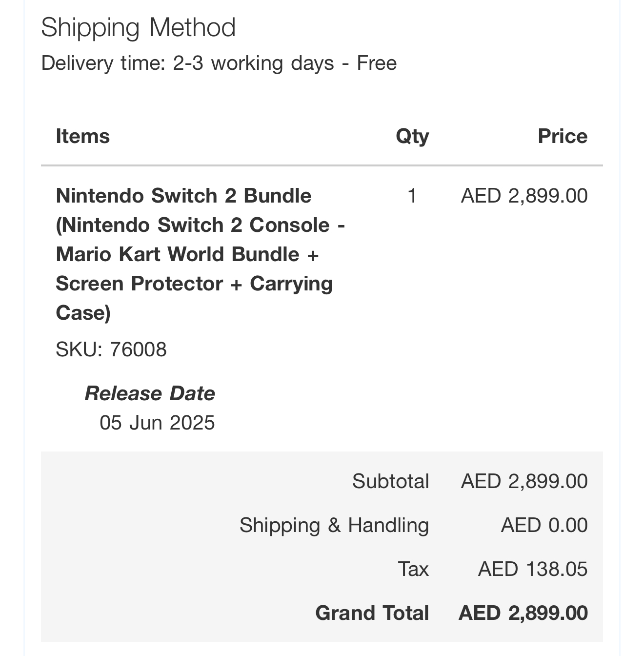
Task: Click the bold Grand Total amount
Action: [x=523, y=613]
